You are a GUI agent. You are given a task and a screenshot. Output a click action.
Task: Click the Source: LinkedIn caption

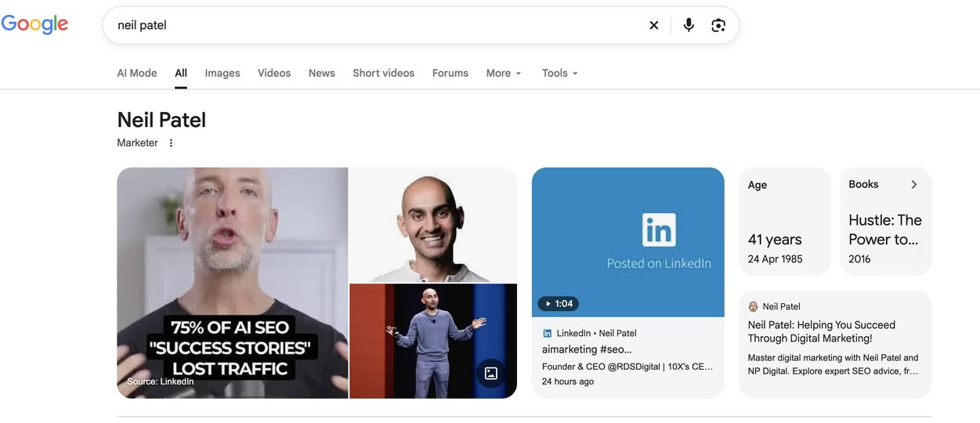coord(161,381)
